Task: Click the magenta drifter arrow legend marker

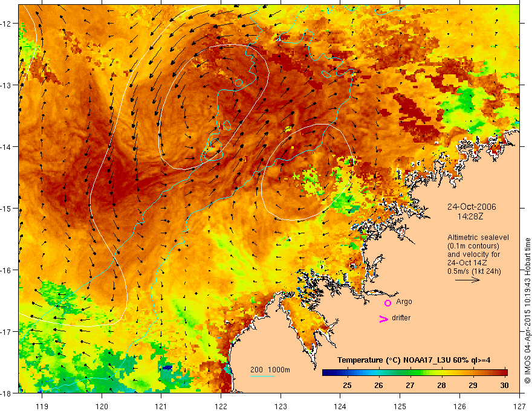Action: pyautogui.click(x=384, y=319)
